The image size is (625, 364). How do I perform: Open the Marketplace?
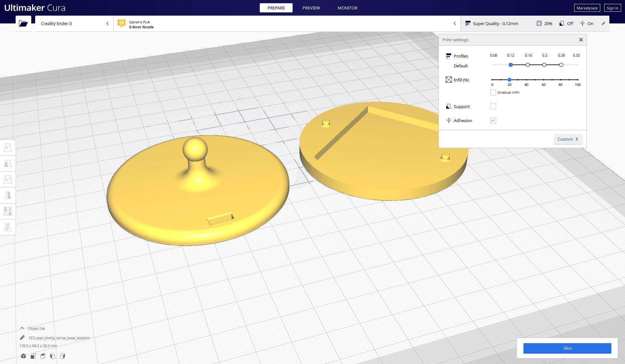pos(587,8)
